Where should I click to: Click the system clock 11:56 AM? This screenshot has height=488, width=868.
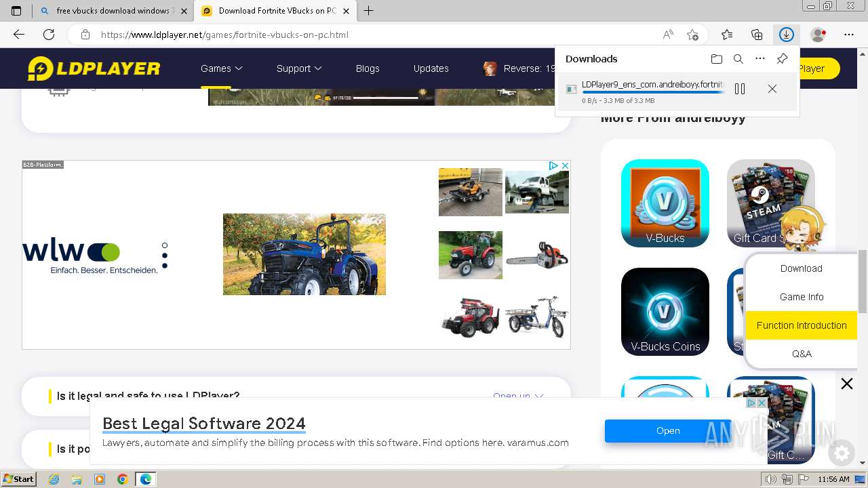(x=833, y=479)
